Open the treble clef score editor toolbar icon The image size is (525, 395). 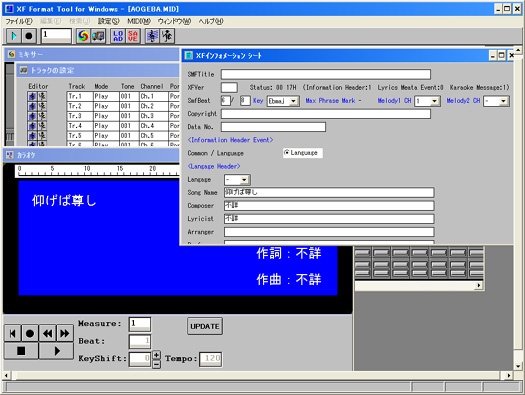pos(152,36)
